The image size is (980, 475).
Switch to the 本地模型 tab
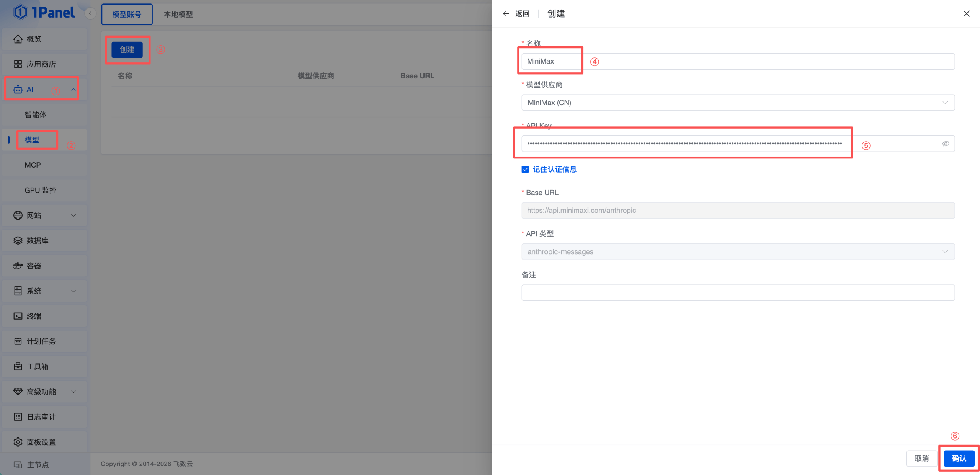click(178, 14)
